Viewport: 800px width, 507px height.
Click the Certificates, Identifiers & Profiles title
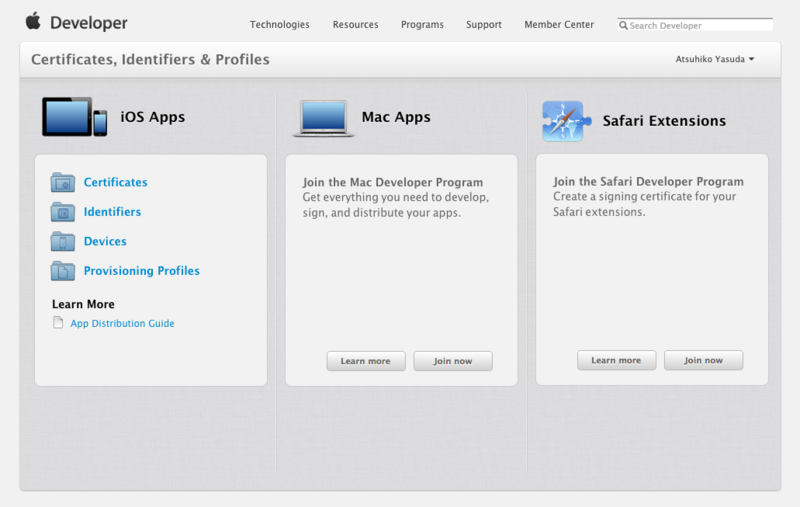(x=151, y=60)
